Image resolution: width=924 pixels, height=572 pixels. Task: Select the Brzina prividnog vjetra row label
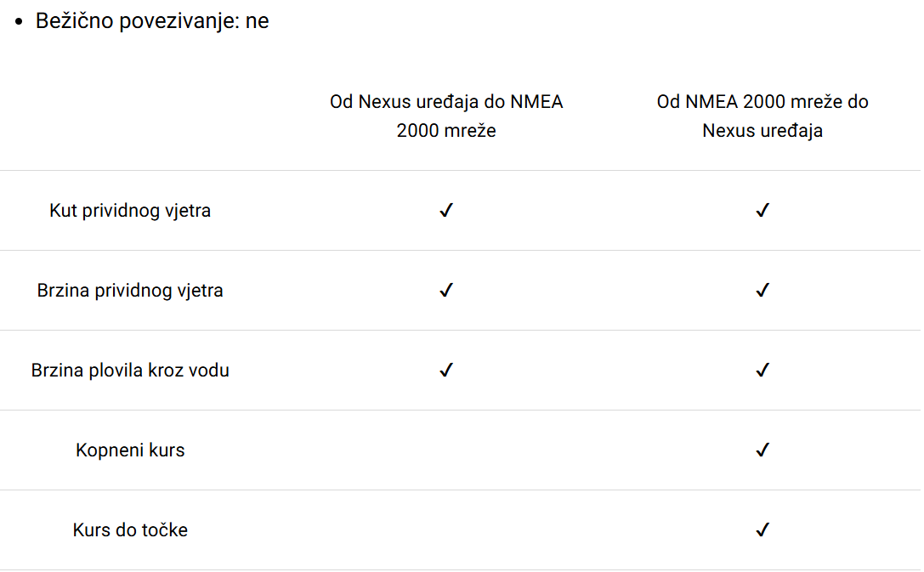coord(130,291)
